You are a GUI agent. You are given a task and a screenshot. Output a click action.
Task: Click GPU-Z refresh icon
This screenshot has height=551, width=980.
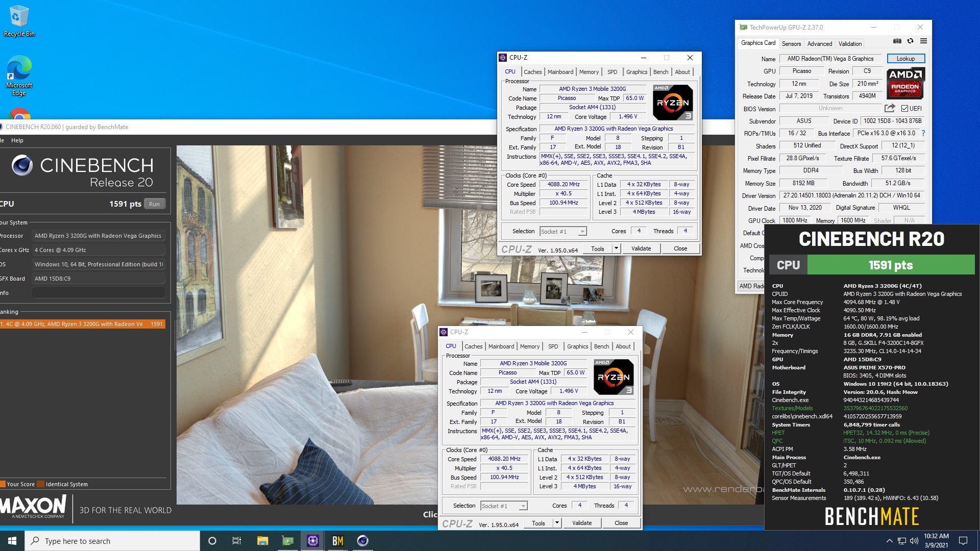click(910, 41)
